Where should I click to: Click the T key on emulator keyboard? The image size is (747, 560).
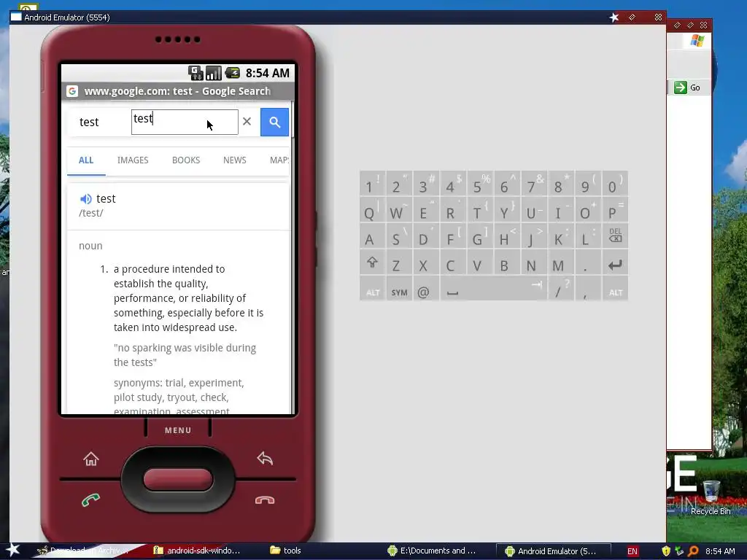[x=480, y=210]
